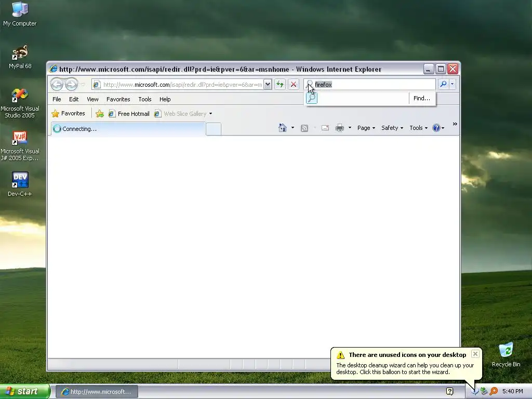Click the Find... button

click(422, 98)
